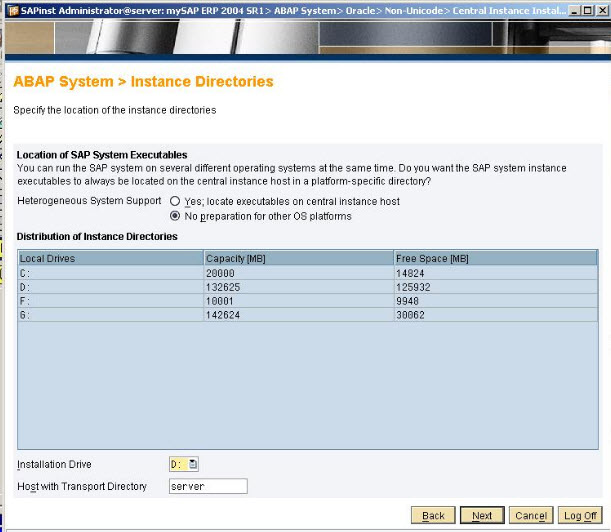Click the Heterogeneous System Support label
Screen dimensions: 611x532
(x=89, y=201)
